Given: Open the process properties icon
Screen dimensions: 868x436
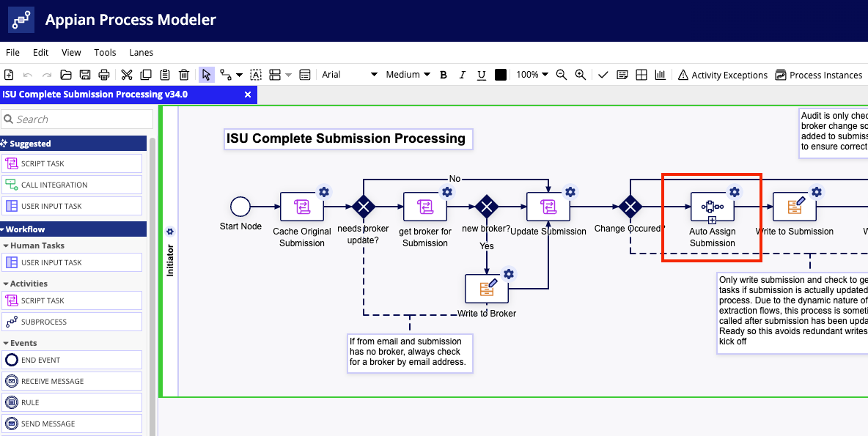Looking at the screenshot, I should (x=304, y=75).
